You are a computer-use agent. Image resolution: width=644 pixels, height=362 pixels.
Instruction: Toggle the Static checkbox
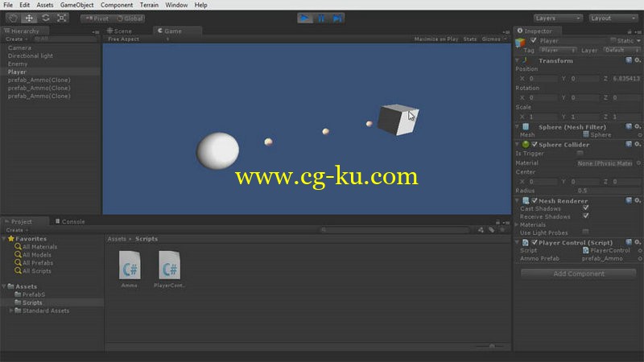[x=613, y=40]
